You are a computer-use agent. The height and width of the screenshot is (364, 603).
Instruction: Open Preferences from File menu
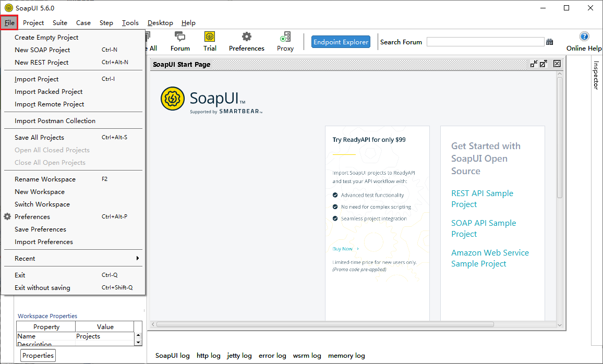73,217
